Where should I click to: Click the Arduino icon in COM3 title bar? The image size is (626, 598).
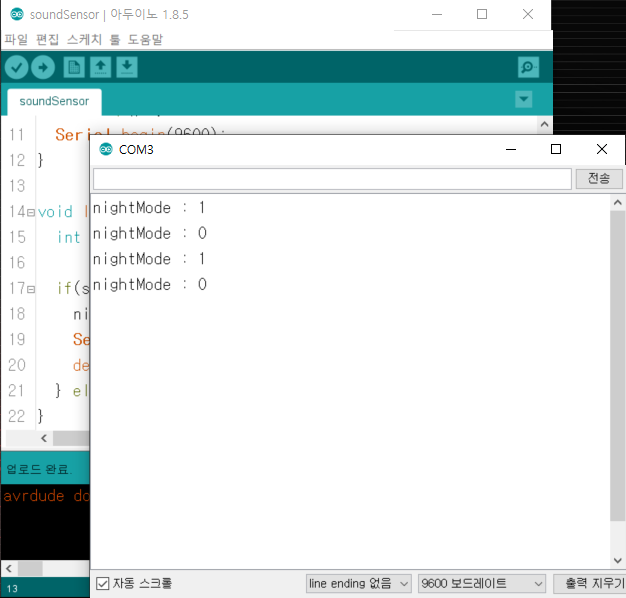pyautogui.click(x=106, y=149)
